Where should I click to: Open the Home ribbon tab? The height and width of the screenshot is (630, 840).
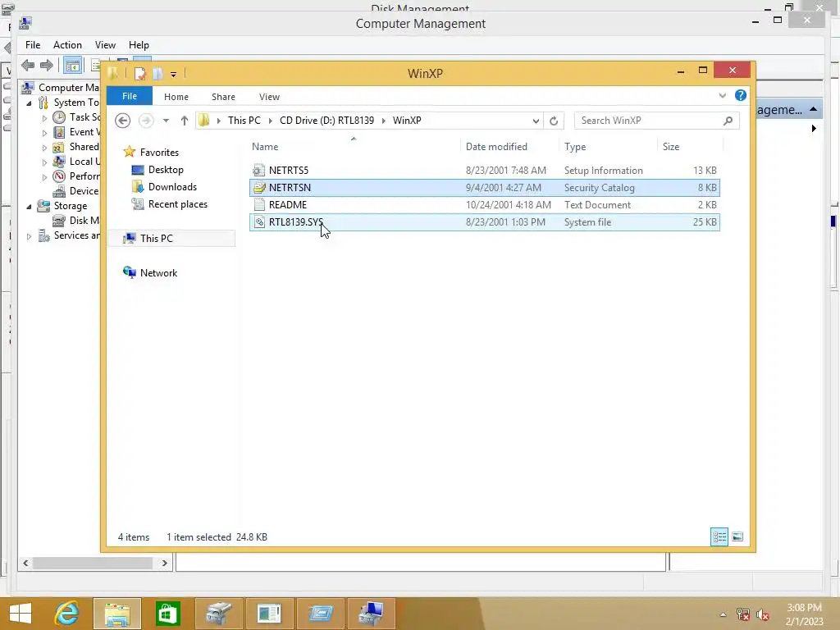point(176,97)
